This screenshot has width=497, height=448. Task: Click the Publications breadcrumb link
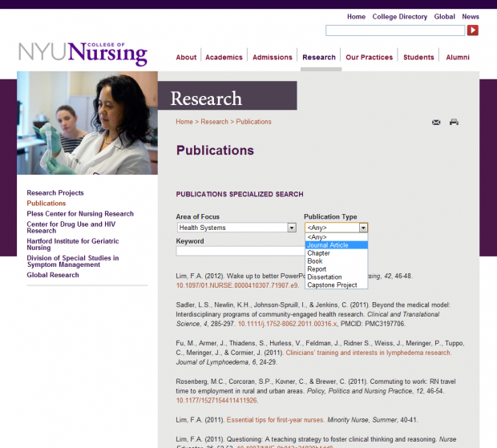[x=253, y=122]
